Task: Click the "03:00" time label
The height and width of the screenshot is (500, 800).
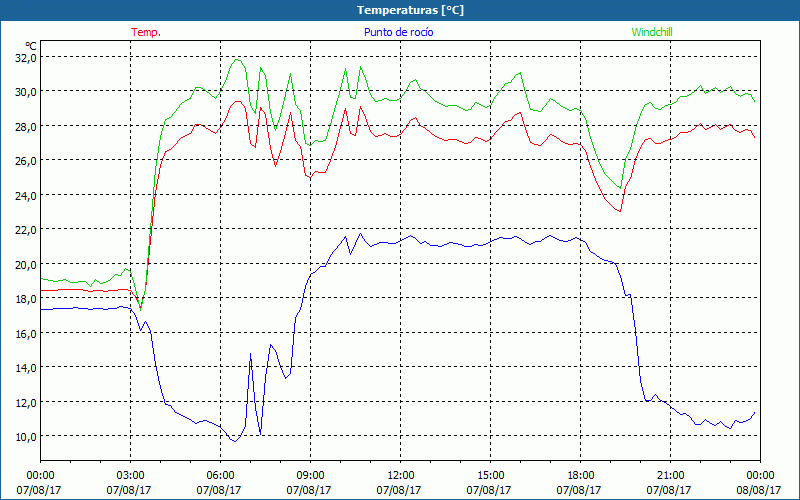Action: point(130,475)
